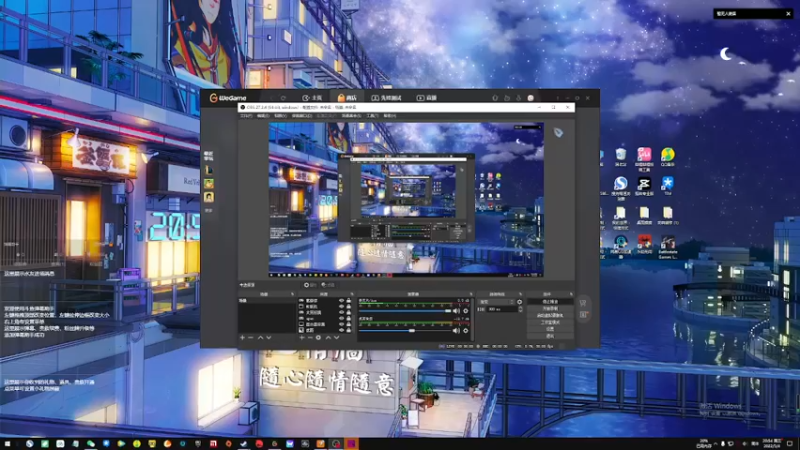Open first game icon in WeGame recent sidebar
Image resolution: width=800 pixels, height=450 pixels.
point(209,170)
